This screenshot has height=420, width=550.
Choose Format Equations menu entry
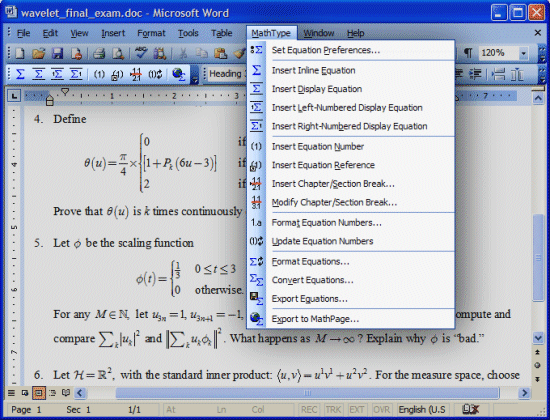pyautogui.click(x=351, y=262)
